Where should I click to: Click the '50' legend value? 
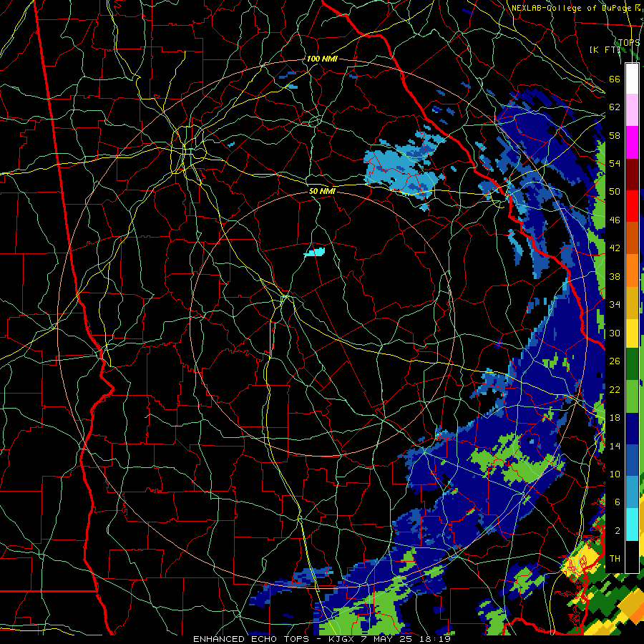[x=615, y=192]
